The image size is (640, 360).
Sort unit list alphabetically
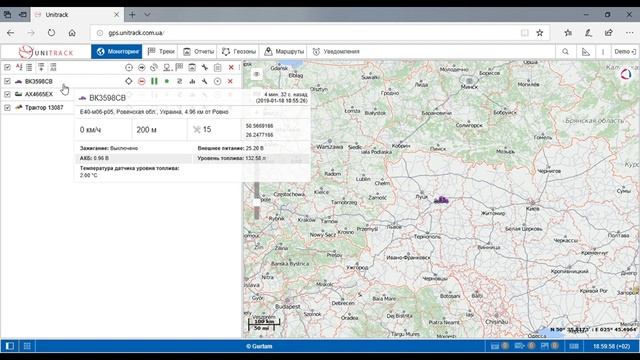point(19,67)
